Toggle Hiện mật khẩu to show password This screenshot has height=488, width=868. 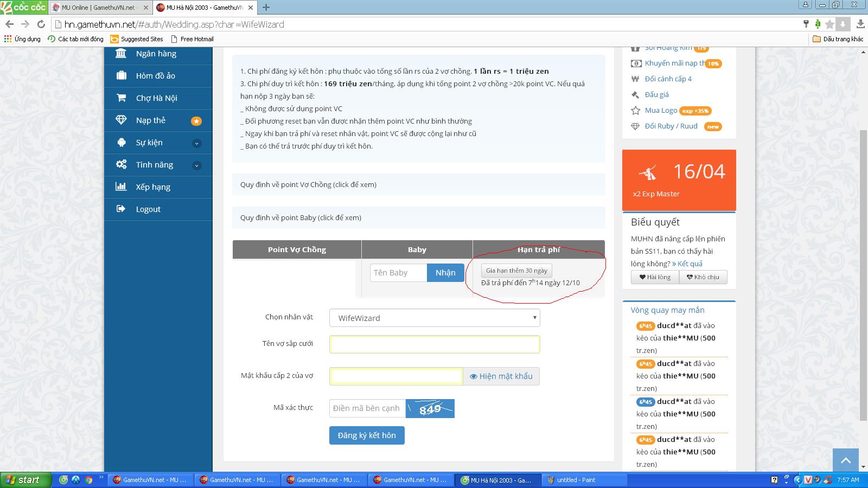coord(501,376)
